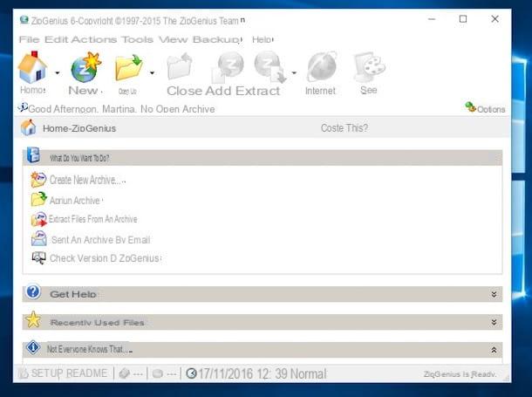Click the Home-ZipGenius house icon

(x=28, y=127)
